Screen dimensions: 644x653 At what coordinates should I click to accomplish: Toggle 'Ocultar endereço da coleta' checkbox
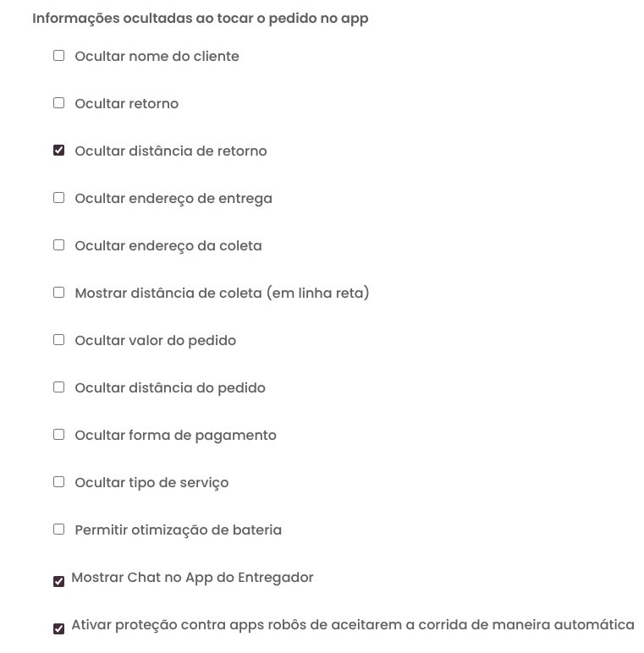coord(58,245)
